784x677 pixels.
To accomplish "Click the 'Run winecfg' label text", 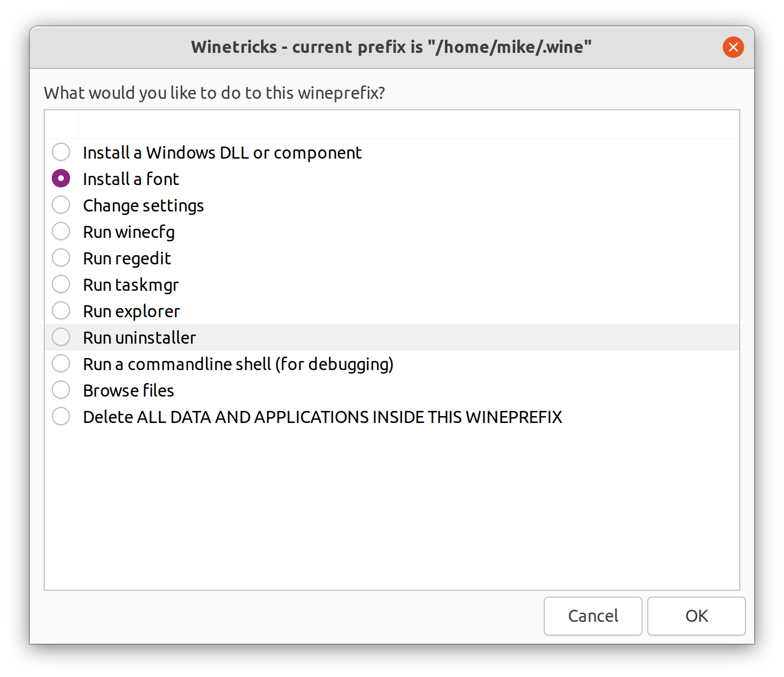I will pos(129,233).
